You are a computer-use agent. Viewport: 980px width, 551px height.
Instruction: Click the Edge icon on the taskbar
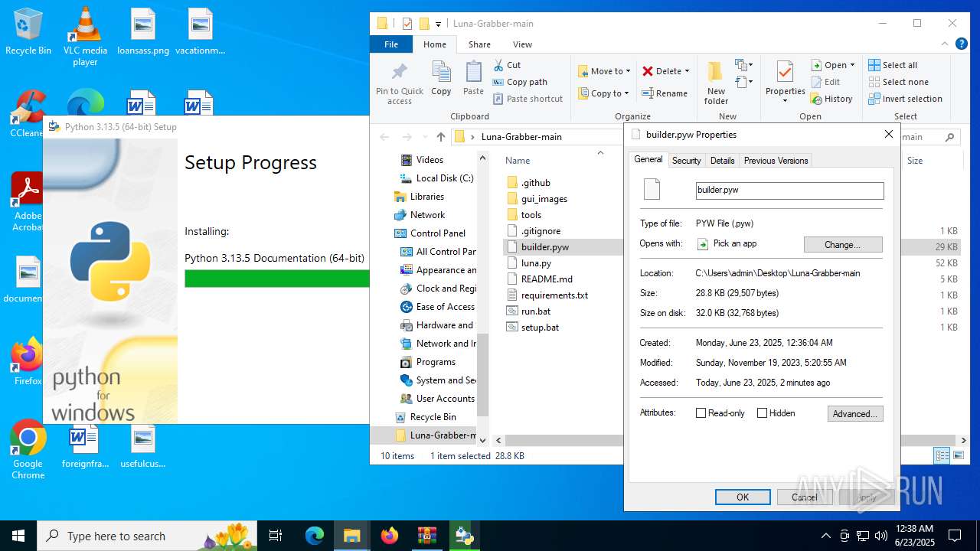315,536
